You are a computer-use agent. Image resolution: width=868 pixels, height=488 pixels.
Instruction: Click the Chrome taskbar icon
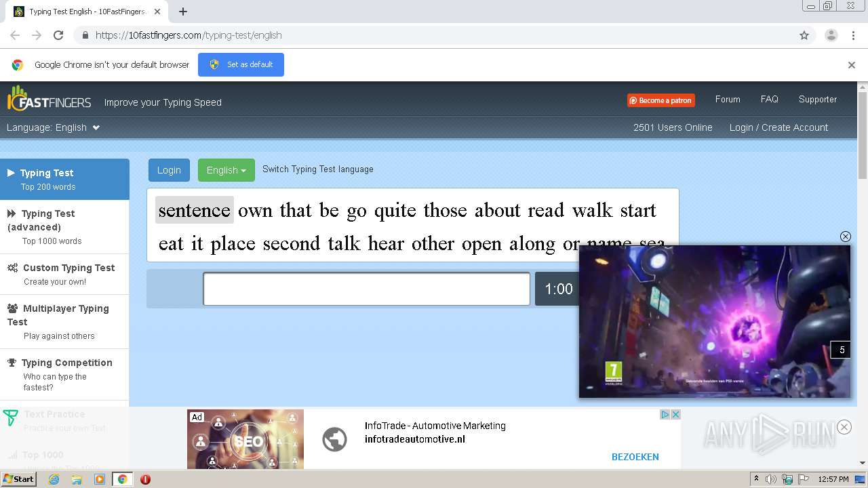click(x=122, y=479)
